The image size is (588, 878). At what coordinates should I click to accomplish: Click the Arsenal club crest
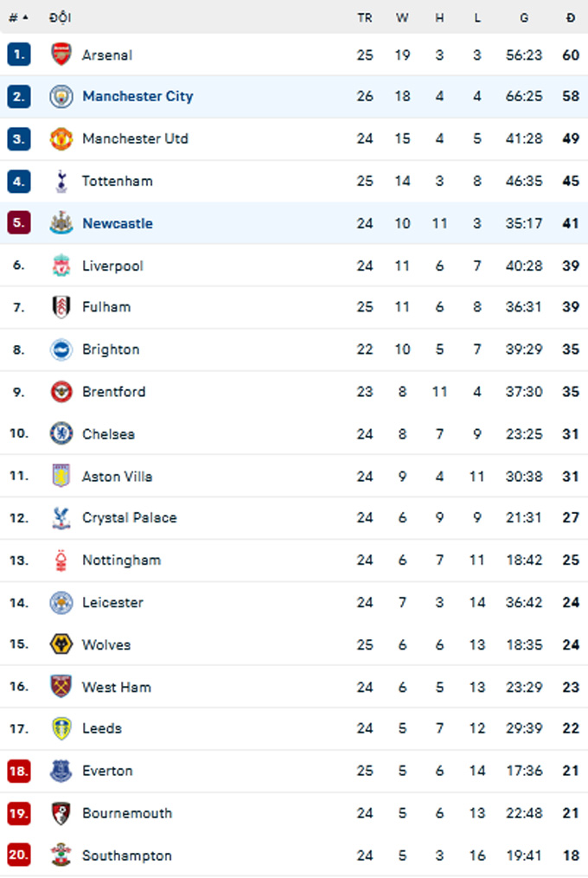click(x=61, y=54)
